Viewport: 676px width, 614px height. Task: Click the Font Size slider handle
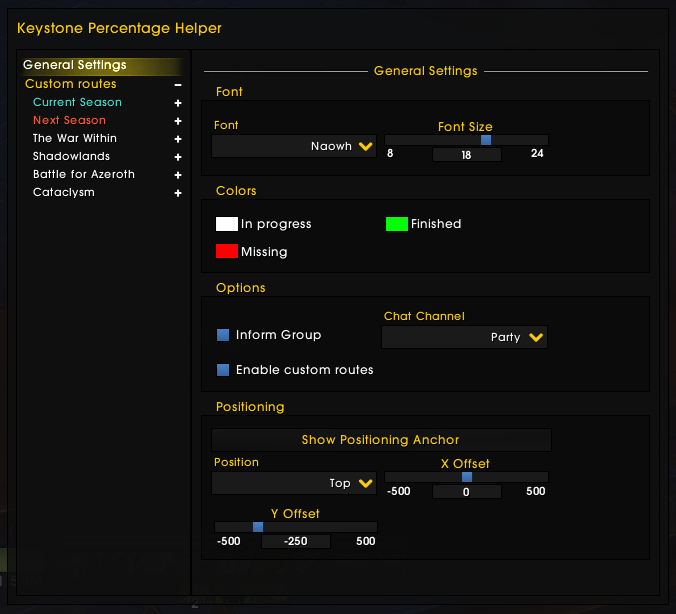coord(486,140)
